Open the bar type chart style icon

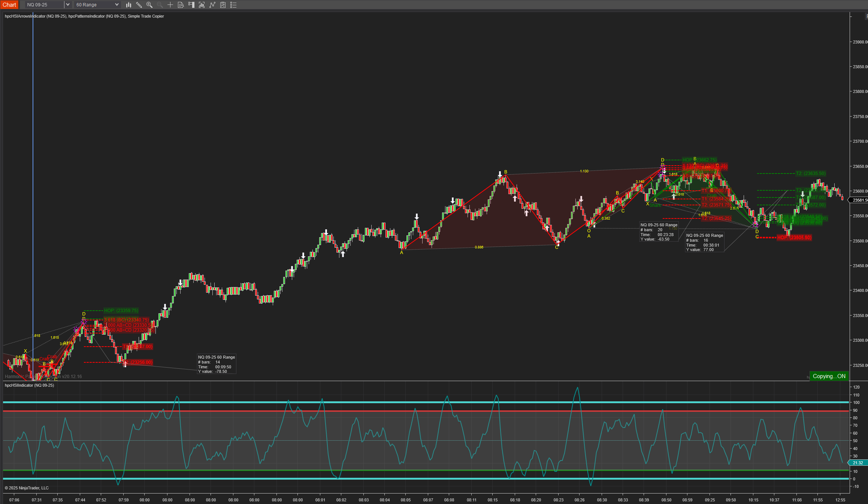128,5
